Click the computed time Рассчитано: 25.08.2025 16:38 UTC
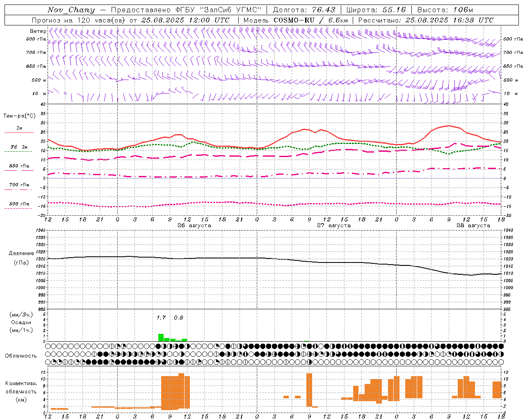This screenshot has width=525, height=420. pos(426,20)
